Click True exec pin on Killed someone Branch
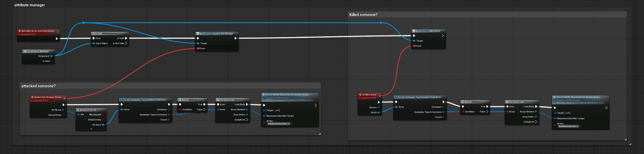The image size is (644, 154). pos(487,107)
